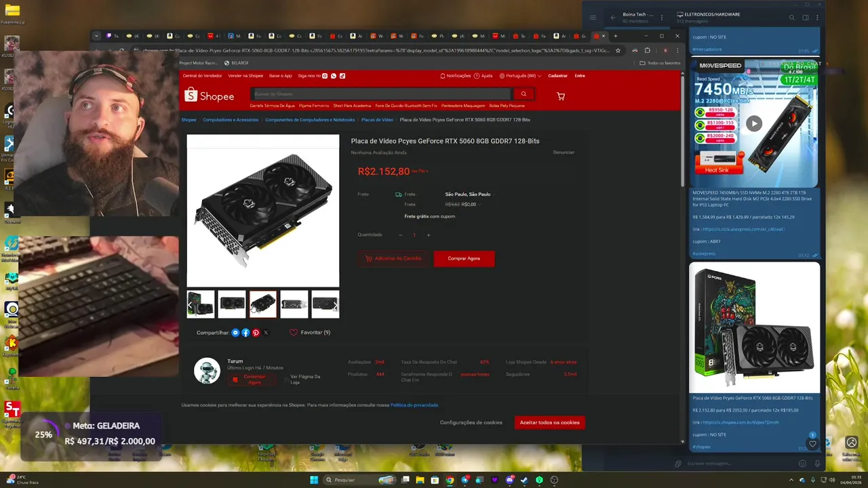Viewport: 868px width, 488px height.
Task: Increase quantity with plus stepper
Action: 429,235
